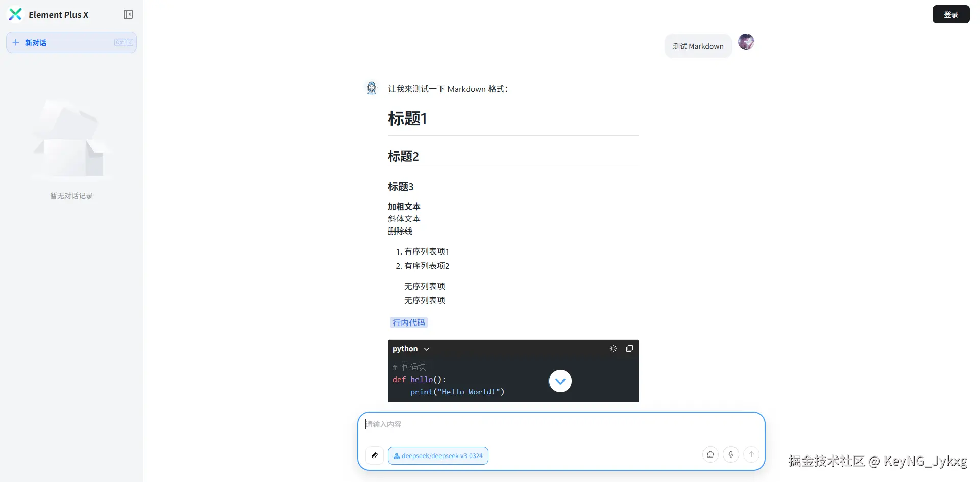
Task: Start a new chat with 新对话
Action: pos(71,42)
